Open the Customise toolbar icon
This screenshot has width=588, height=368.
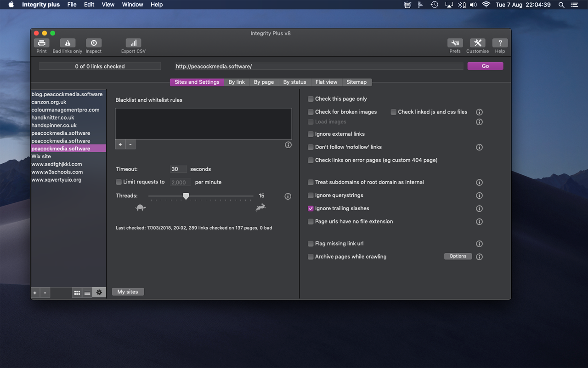tap(477, 43)
